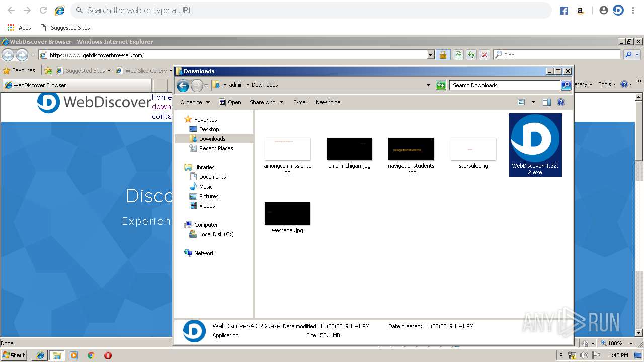Viewport: 644px width, 362px height.
Task: Open Chrome three-dot menu
Action: (633, 10)
